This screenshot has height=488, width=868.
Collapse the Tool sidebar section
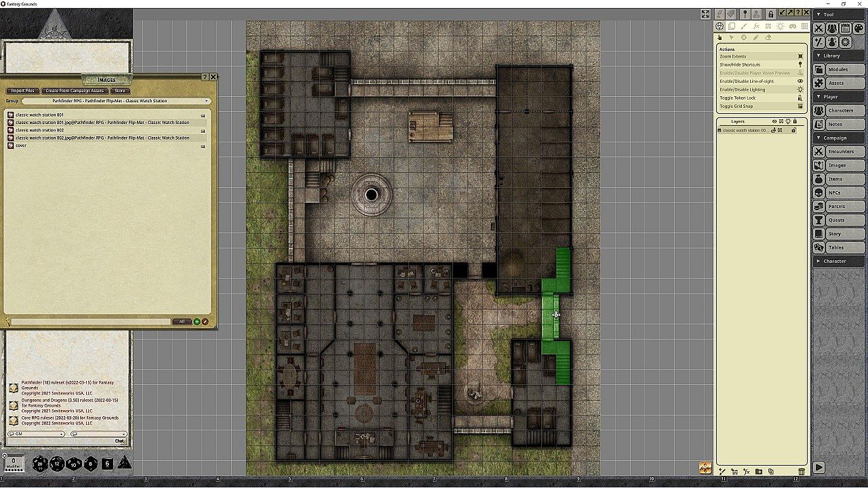(838, 14)
